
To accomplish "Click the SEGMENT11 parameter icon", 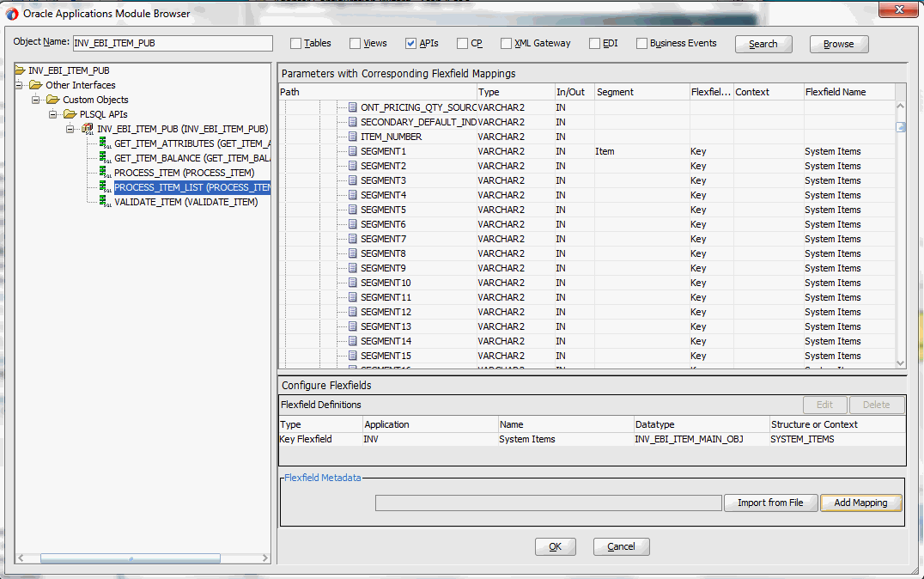I will pyautogui.click(x=352, y=297).
